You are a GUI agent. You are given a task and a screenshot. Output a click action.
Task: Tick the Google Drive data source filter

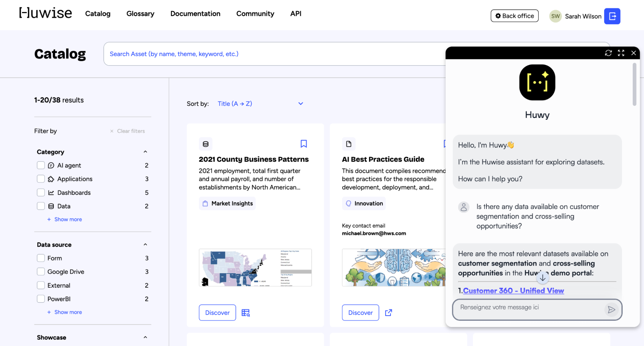41,272
